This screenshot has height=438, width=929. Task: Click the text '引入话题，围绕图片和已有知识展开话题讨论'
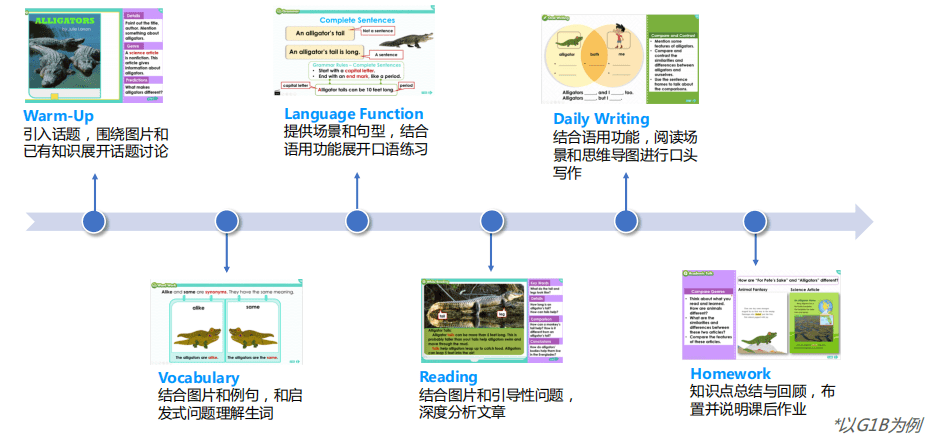[x=95, y=143]
